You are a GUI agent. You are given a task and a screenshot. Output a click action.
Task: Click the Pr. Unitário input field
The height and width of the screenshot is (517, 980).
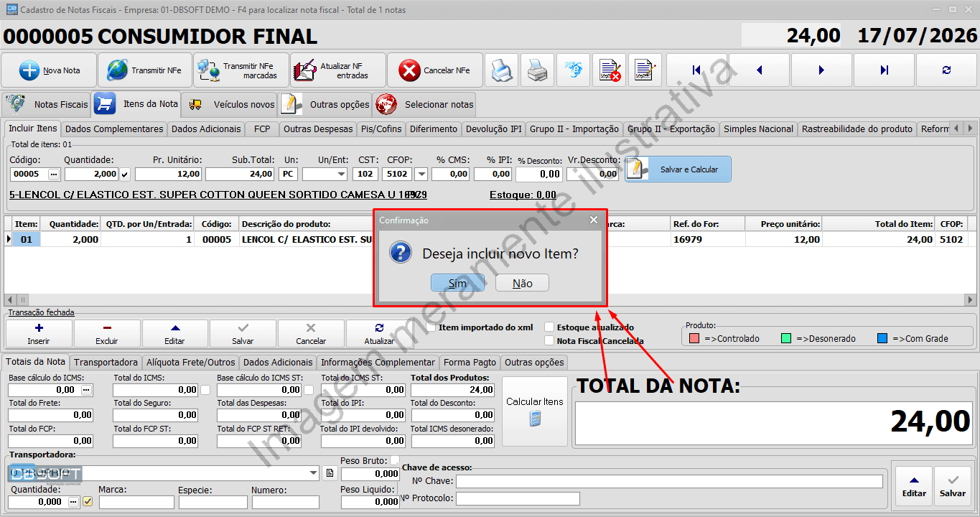pos(169,174)
